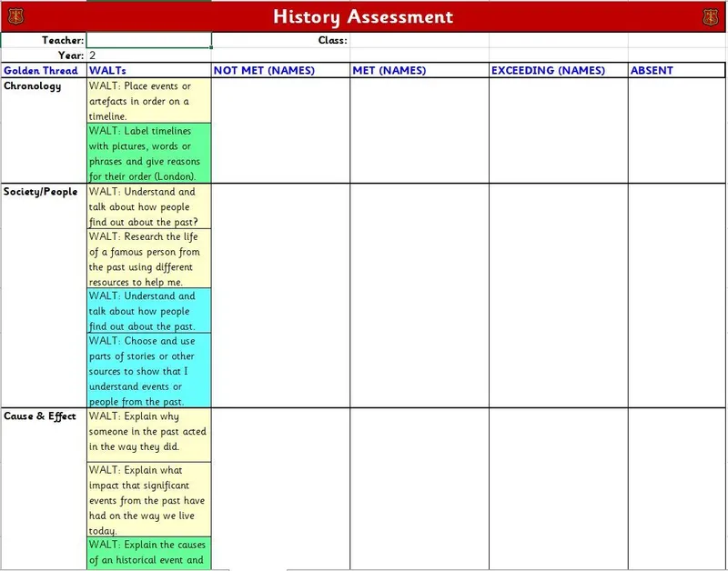The image size is (728, 571).
Task: Click the green Label timelines WALT cell
Action: [149, 154]
